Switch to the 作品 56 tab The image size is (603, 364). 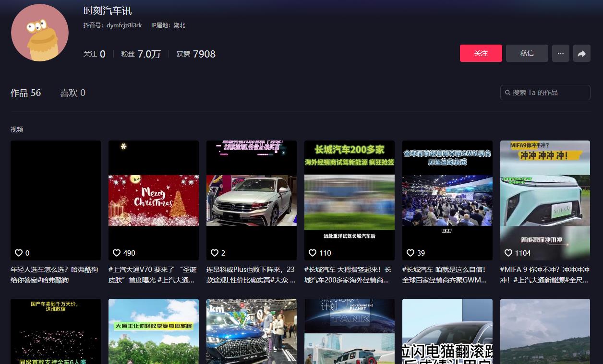point(26,93)
